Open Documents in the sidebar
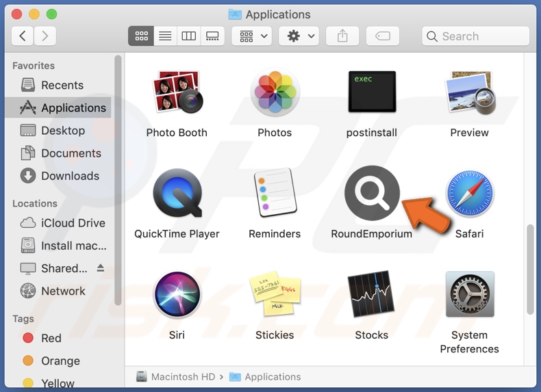This screenshot has height=392, width=541. (x=58, y=153)
